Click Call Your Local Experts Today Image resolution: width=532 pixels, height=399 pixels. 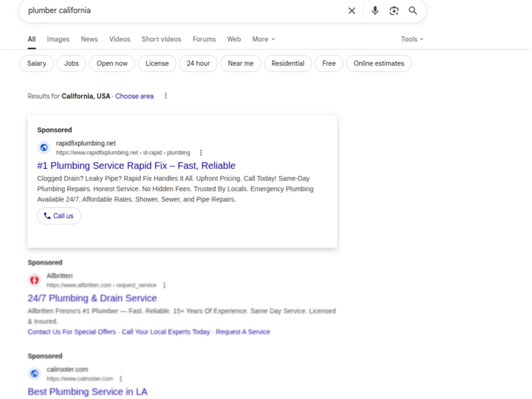coord(166,332)
